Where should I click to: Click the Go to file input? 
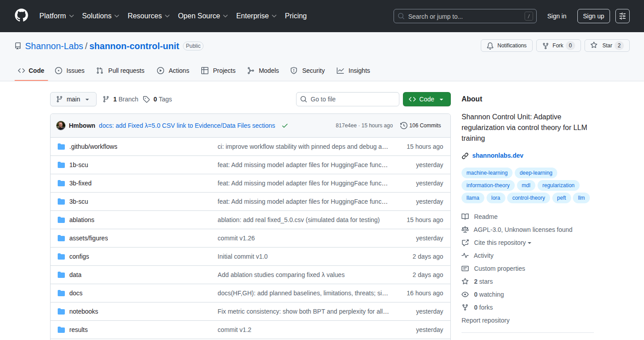(347, 99)
